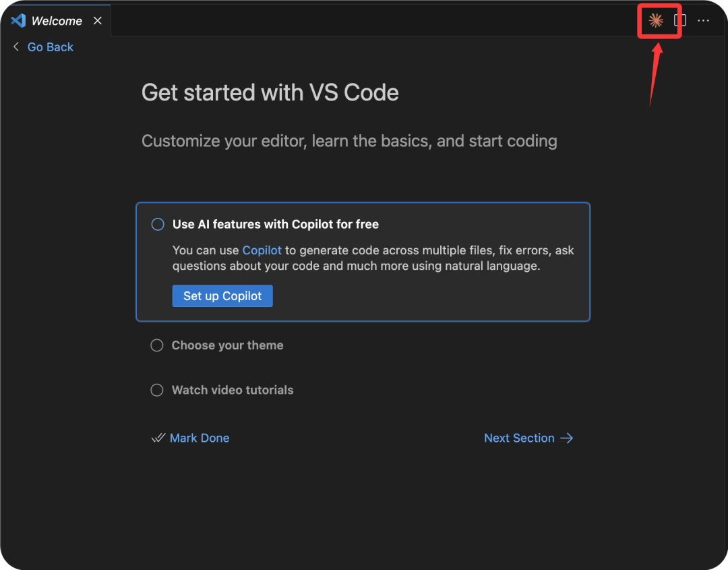This screenshot has height=570, width=728.
Task: Go Back to the previous page
Action: click(x=50, y=47)
